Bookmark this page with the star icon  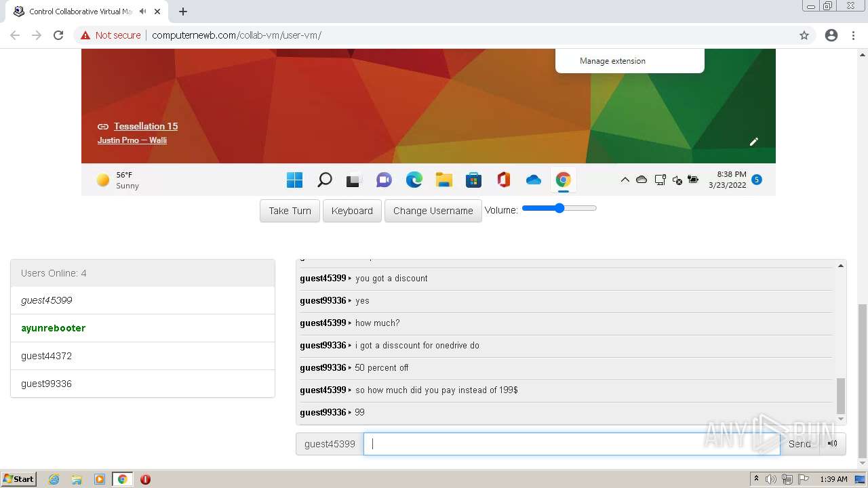coord(804,35)
